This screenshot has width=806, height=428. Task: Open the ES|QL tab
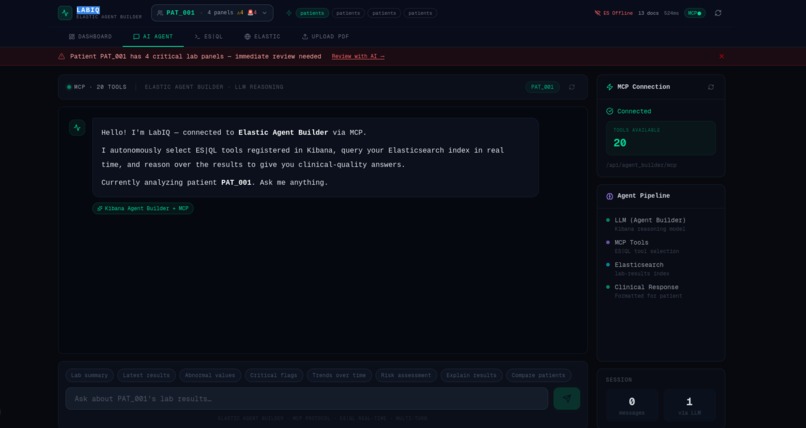[209, 36]
